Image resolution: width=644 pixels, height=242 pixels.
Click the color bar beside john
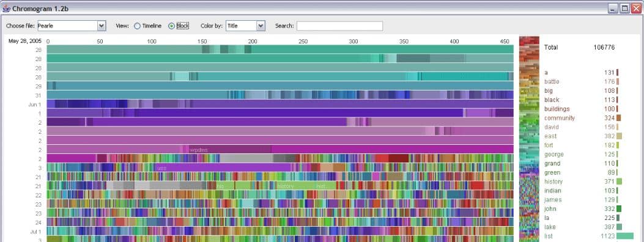619,209
